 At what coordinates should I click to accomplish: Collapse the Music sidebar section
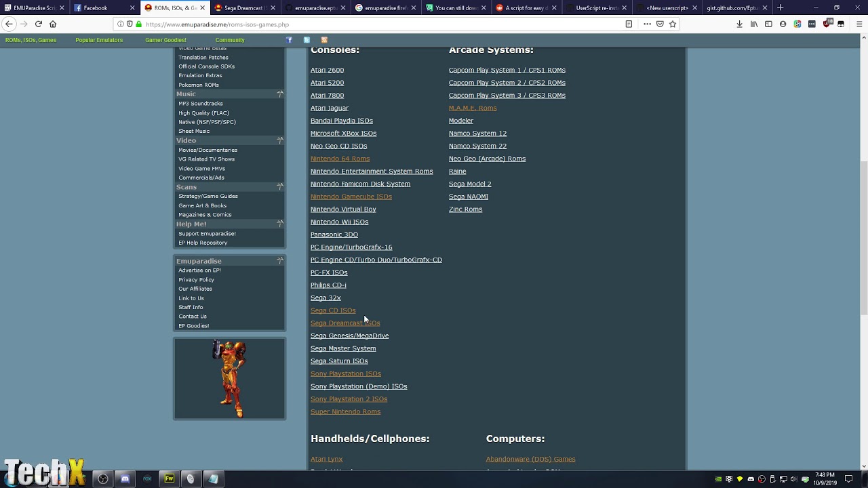click(x=280, y=94)
